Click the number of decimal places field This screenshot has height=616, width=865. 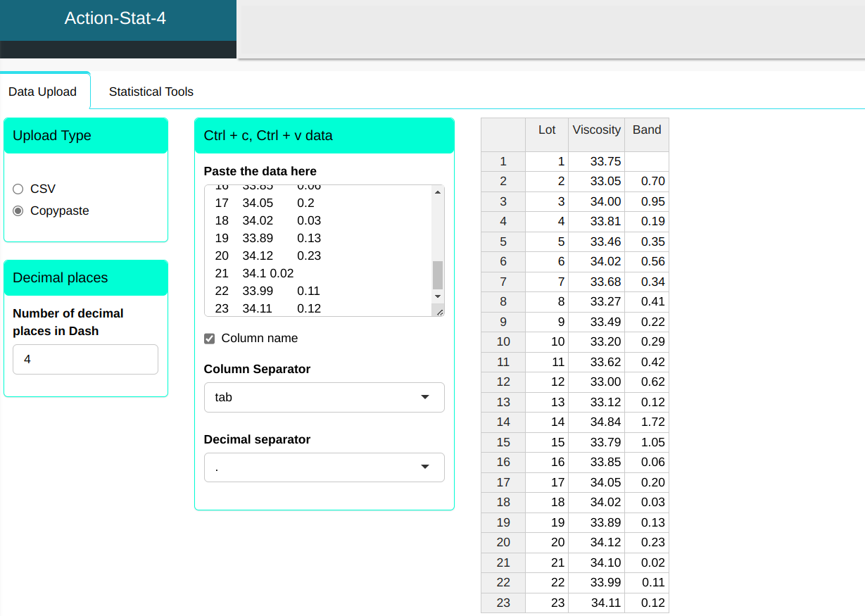point(85,359)
